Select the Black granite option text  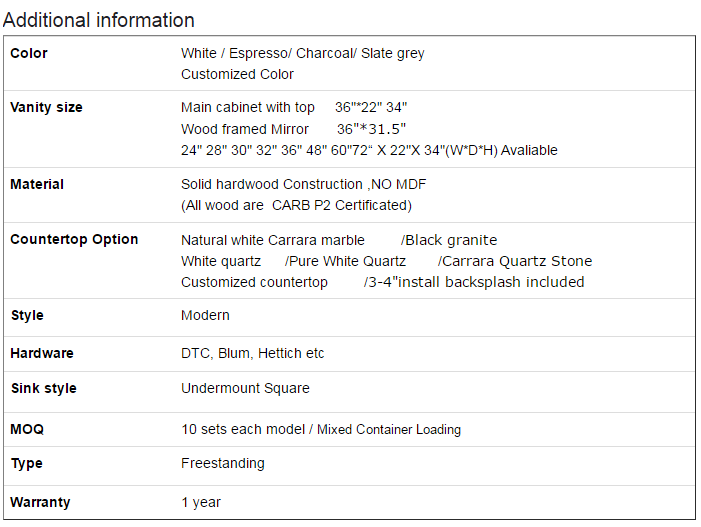[449, 240]
